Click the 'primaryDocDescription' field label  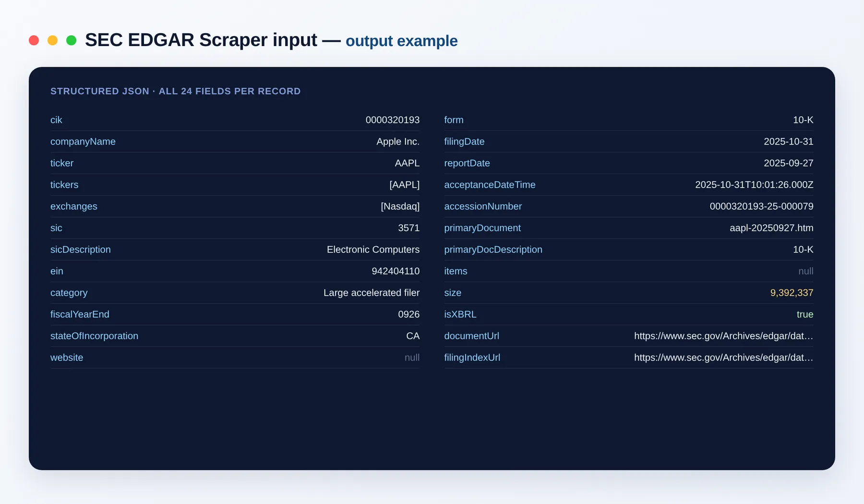[493, 250]
